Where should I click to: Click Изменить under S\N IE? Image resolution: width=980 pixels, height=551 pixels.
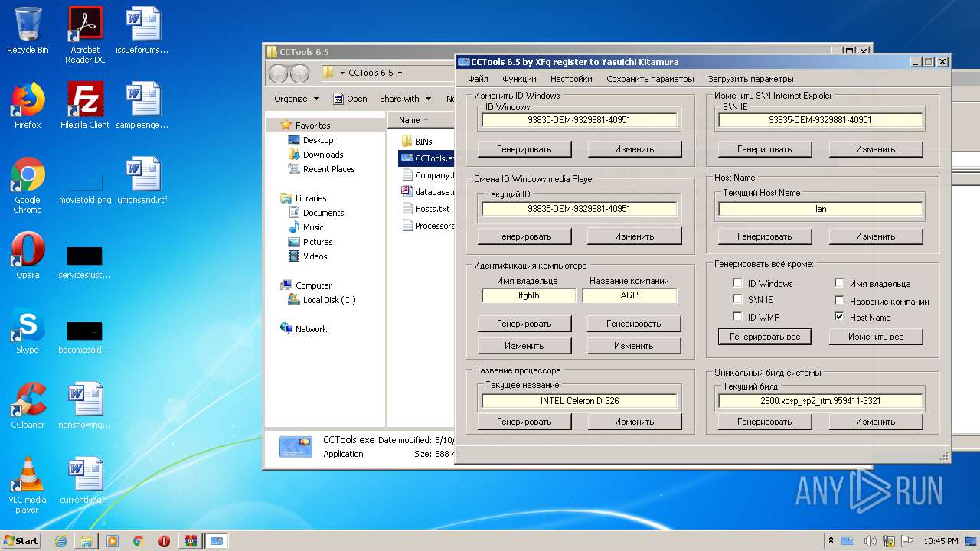876,149
